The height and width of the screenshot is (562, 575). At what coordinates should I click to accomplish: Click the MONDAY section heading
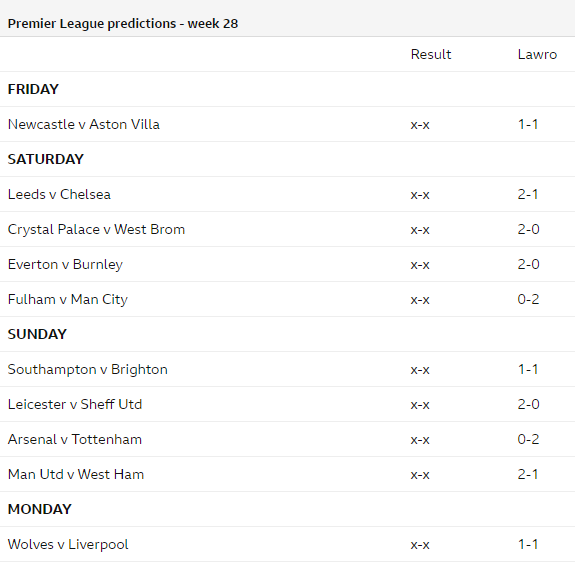40,509
